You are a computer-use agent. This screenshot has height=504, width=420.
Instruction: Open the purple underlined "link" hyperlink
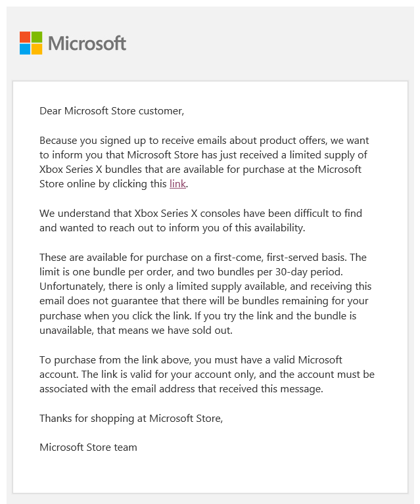tap(177, 183)
